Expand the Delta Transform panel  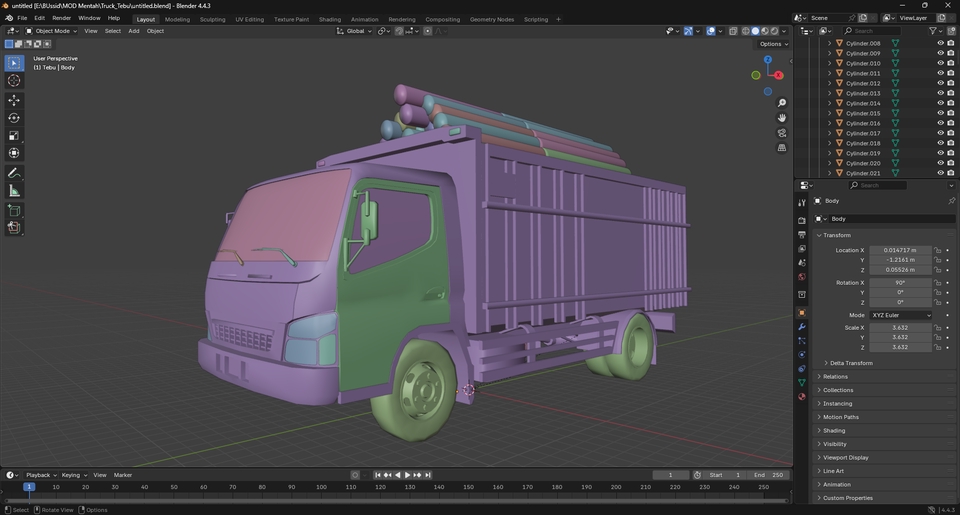pos(850,363)
